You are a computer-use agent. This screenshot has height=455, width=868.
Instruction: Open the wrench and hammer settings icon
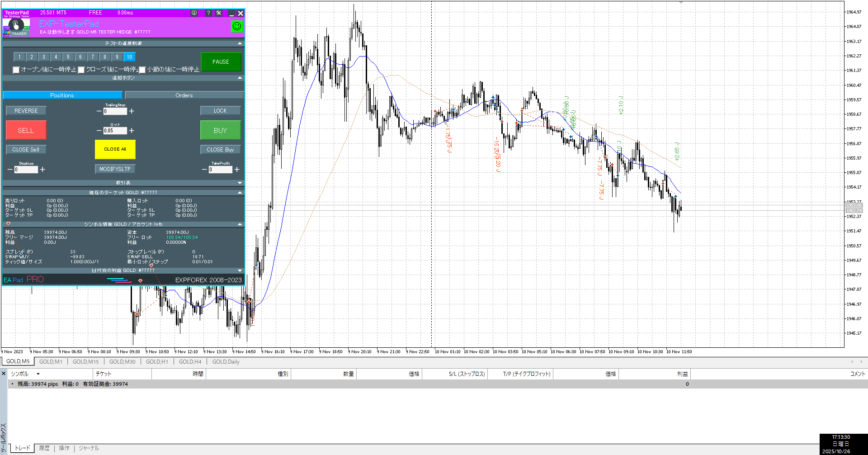pyautogui.click(x=219, y=13)
